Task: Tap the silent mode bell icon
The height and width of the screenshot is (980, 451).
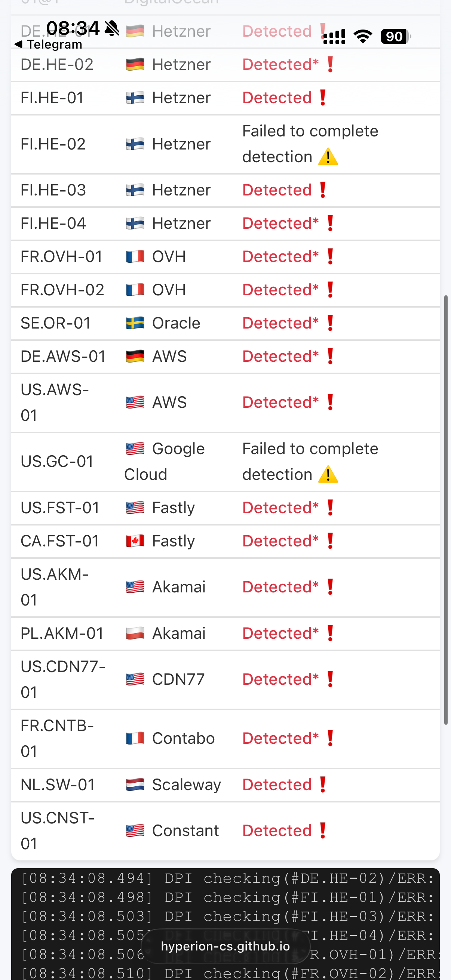Action: coord(112,28)
